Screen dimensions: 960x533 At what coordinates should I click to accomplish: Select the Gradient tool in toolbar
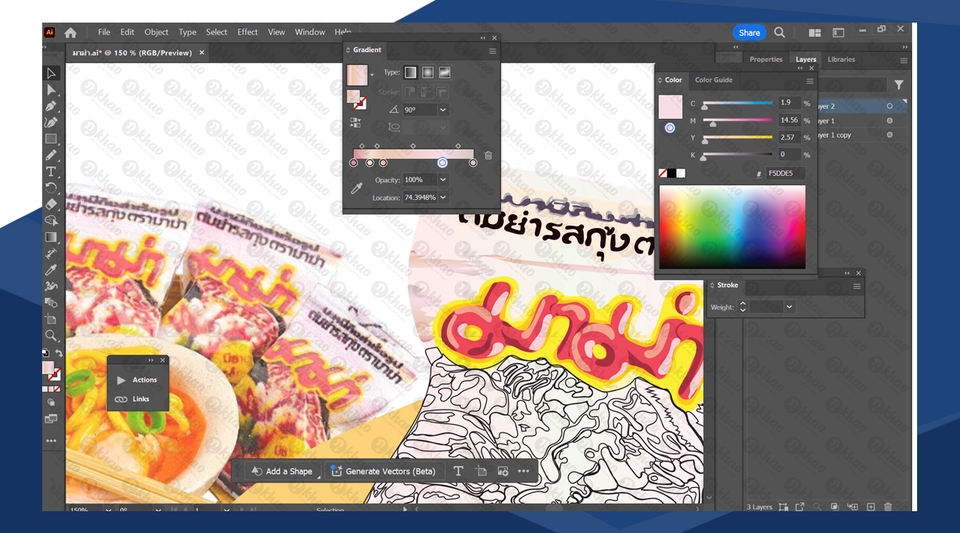point(51,237)
